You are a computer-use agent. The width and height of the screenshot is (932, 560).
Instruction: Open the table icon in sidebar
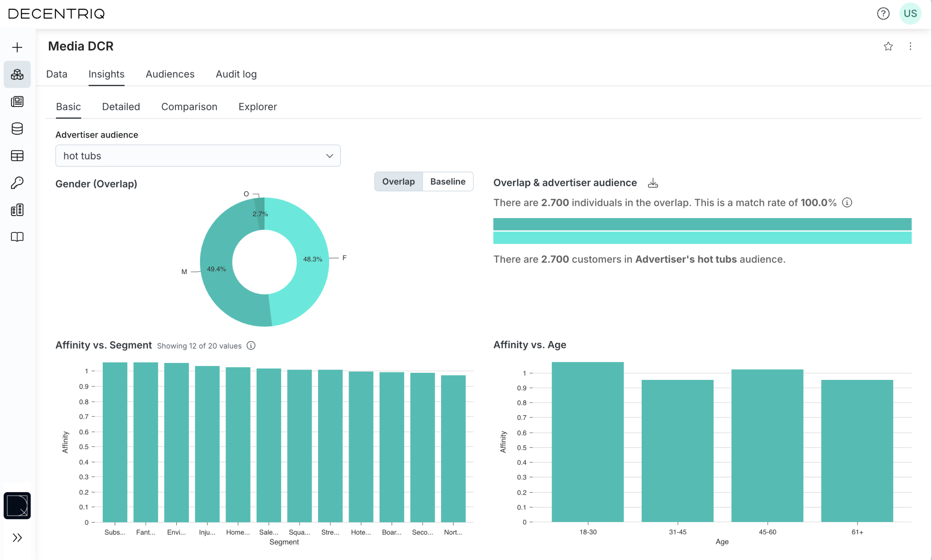pos(17,156)
